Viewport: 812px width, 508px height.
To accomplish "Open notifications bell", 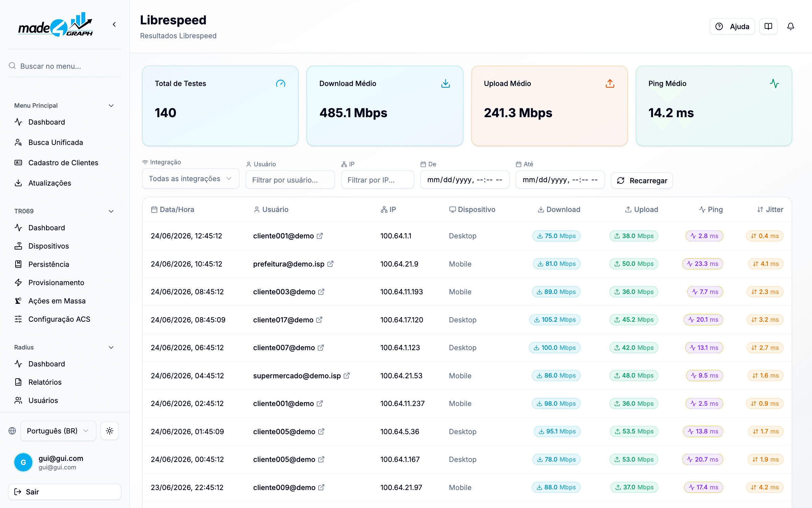I will 790,26.
